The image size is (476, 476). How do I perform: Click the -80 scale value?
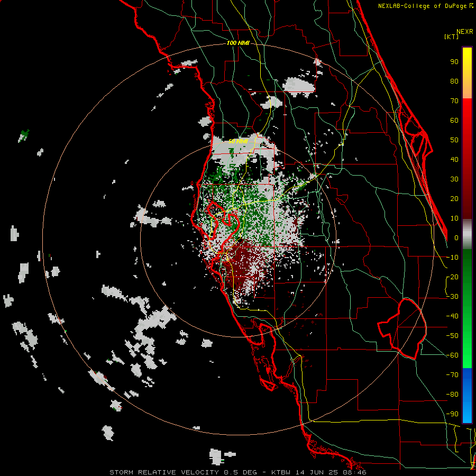click(x=452, y=395)
